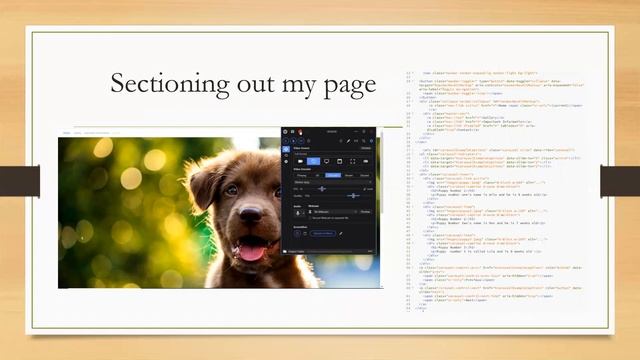
Task: Expand the small arrow beside the microphone icon
Action: coord(304,213)
